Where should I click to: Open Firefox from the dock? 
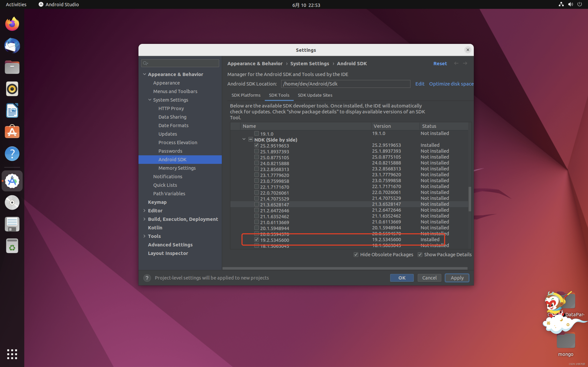pyautogui.click(x=12, y=24)
